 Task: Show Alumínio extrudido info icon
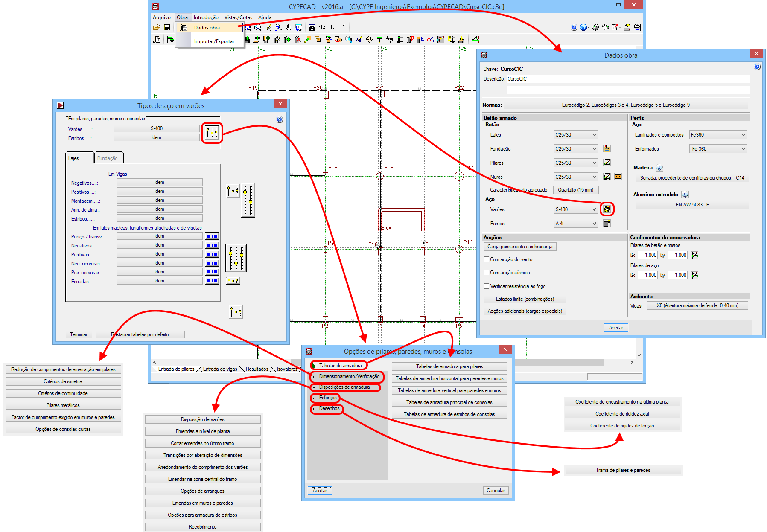[x=685, y=195]
